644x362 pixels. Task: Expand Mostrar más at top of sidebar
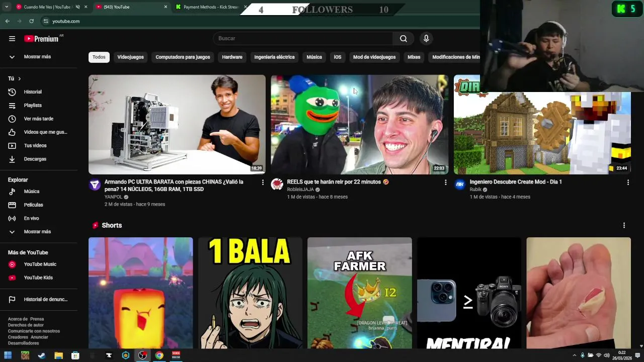[39, 57]
